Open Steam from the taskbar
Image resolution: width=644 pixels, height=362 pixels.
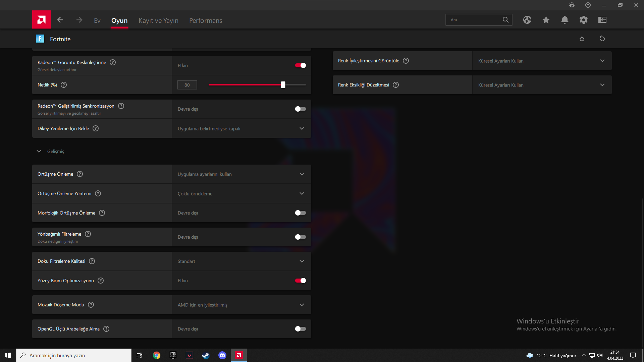click(x=206, y=355)
